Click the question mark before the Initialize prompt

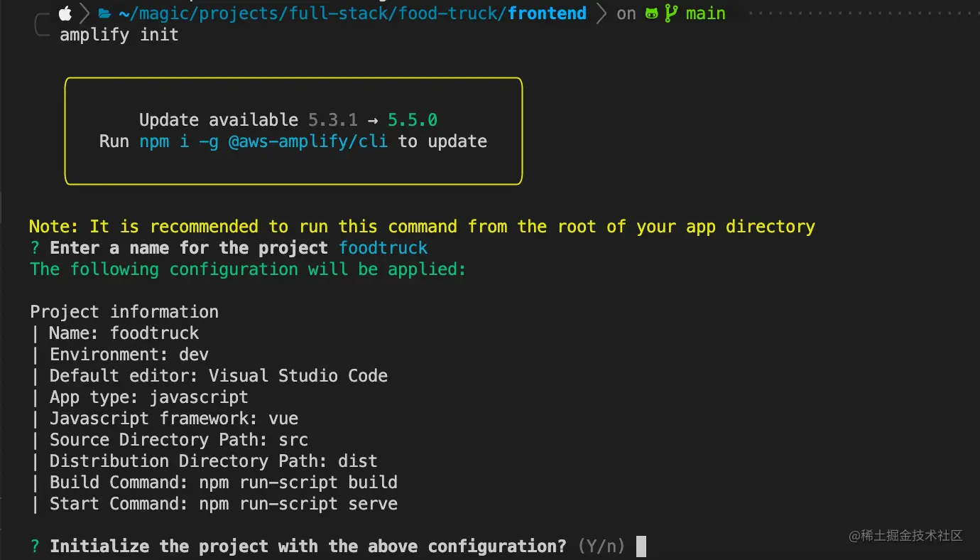(x=33, y=546)
